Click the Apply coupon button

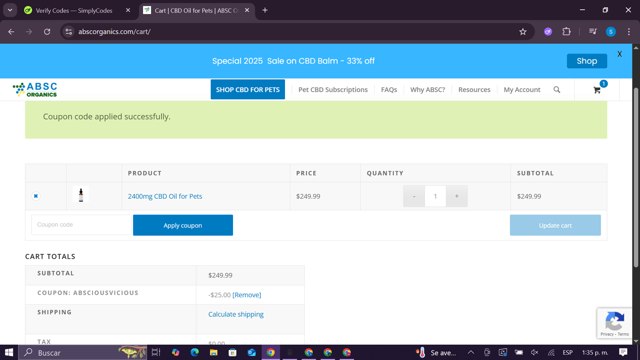pos(183,225)
